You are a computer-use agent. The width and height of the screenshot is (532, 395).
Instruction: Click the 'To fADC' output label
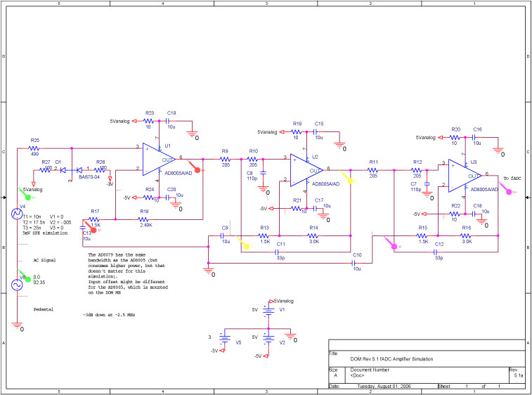point(512,179)
